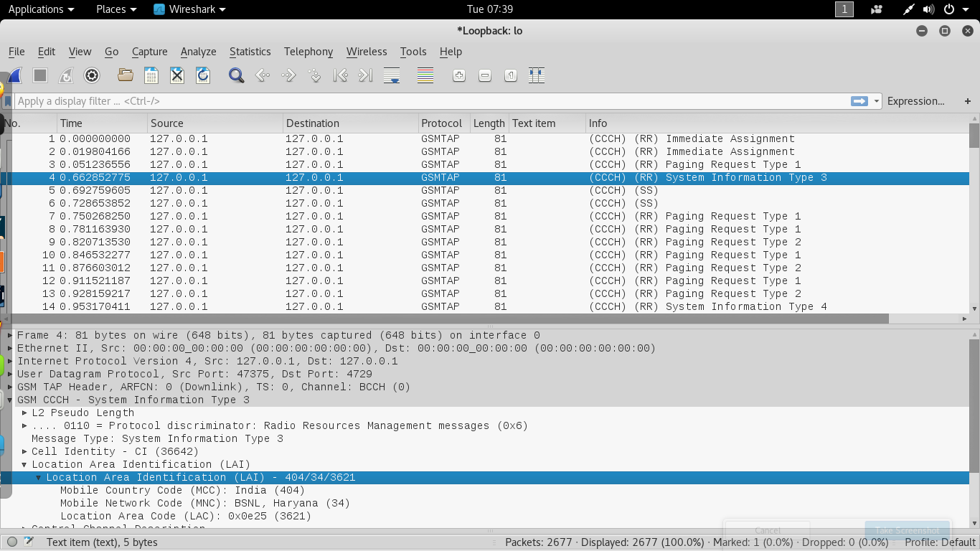Screen dimensions: 980x551
Task: Collapse the Location Area Identification (LAI) node
Action: 24,464
